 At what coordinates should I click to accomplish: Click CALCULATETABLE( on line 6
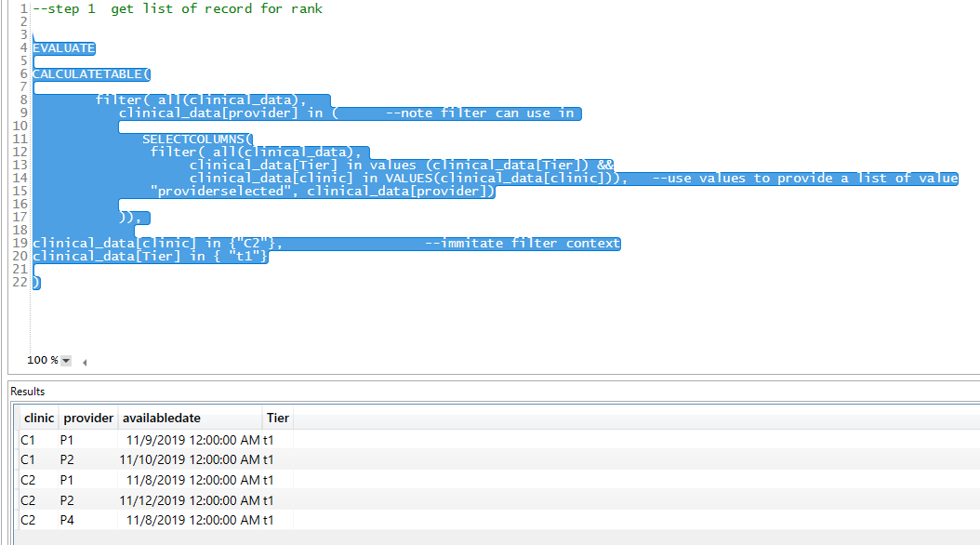click(91, 74)
